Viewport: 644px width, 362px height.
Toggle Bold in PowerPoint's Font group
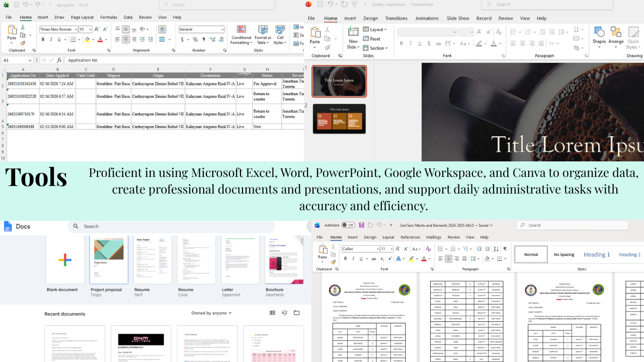[x=401, y=43]
